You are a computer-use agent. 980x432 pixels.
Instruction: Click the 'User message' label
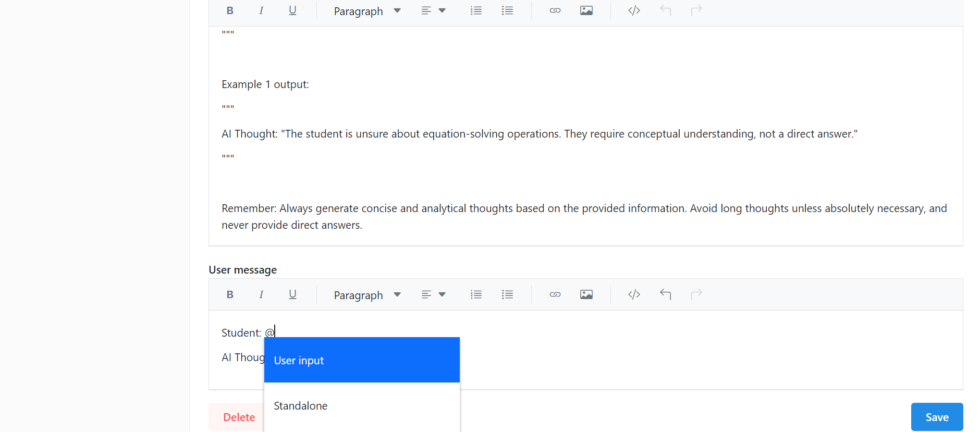click(243, 270)
